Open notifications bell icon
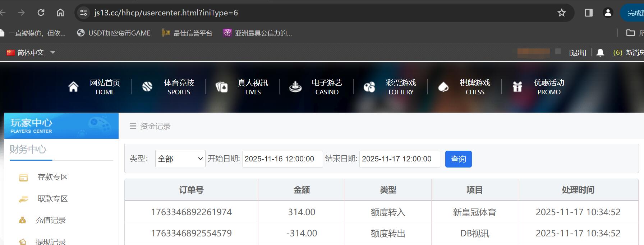The width and height of the screenshot is (644, 245). point(600,53)
